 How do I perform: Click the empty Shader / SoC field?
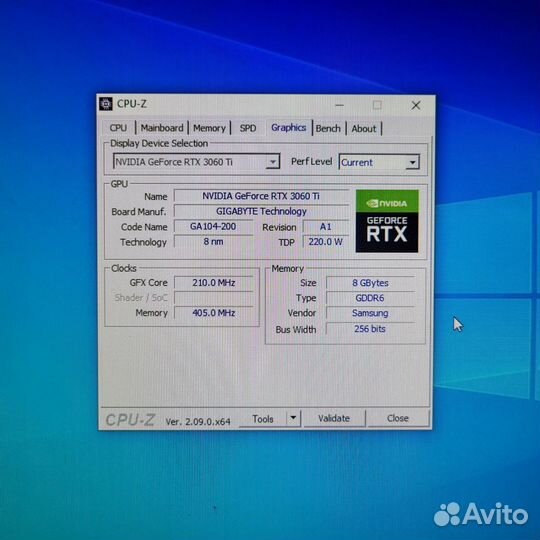pyautogui.click(x=214, y=298)
